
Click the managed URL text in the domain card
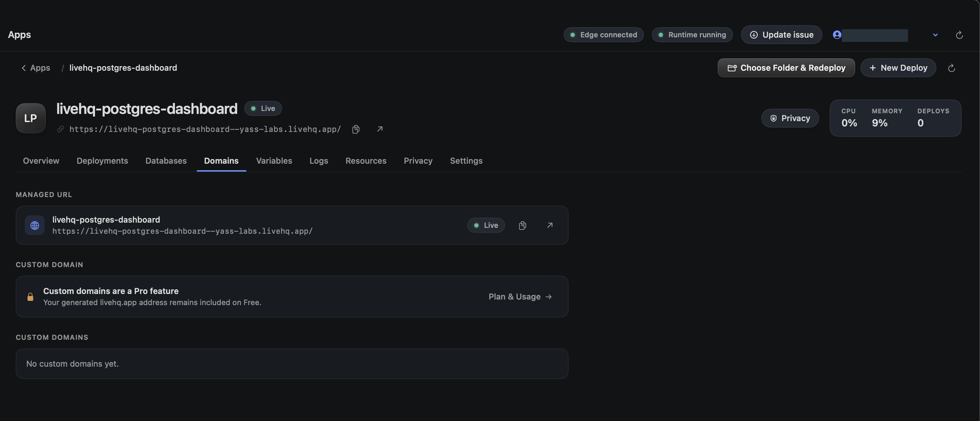pos(182,231)
